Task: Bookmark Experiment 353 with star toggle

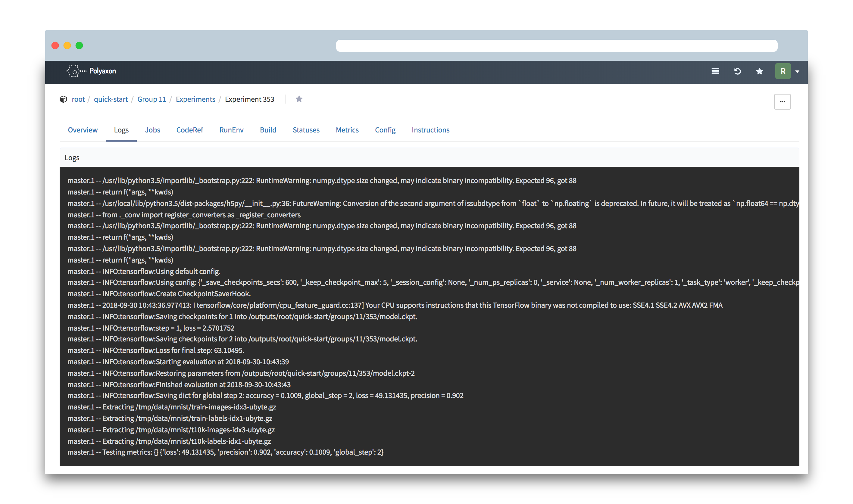Action: [299, 99]
